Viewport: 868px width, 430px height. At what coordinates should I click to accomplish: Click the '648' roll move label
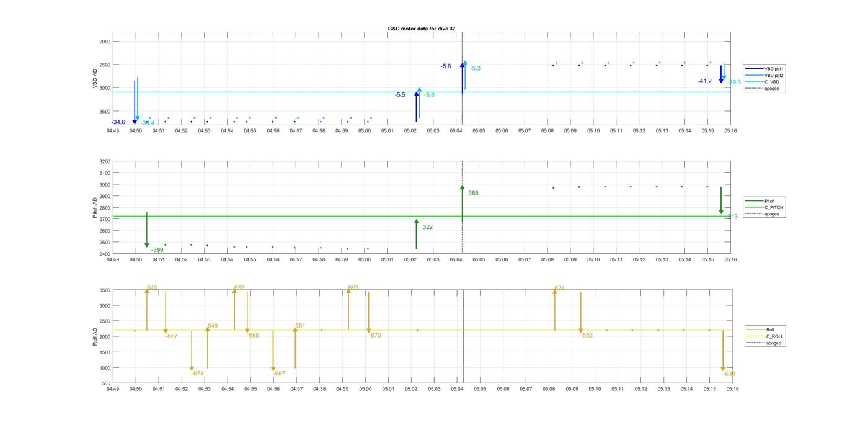click(152, 287)
